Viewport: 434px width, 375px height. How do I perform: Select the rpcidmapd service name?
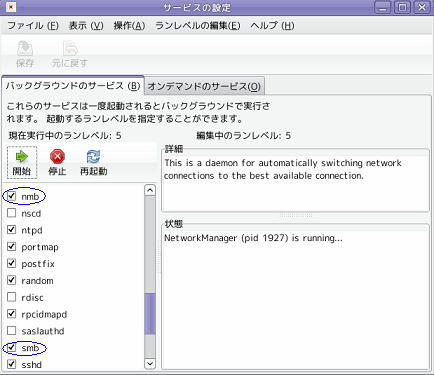[x=44, y=315]
